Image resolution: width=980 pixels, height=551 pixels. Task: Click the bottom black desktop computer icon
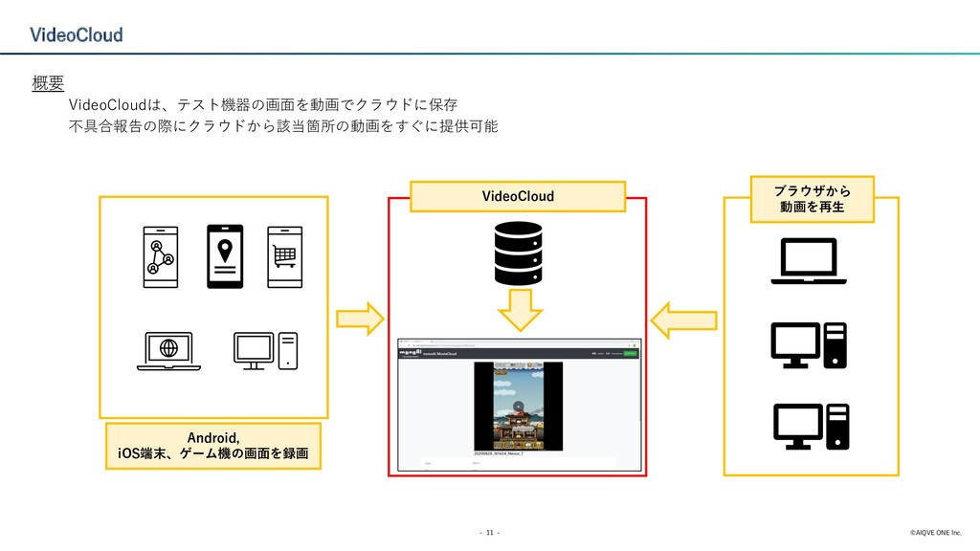click(812, 427)
